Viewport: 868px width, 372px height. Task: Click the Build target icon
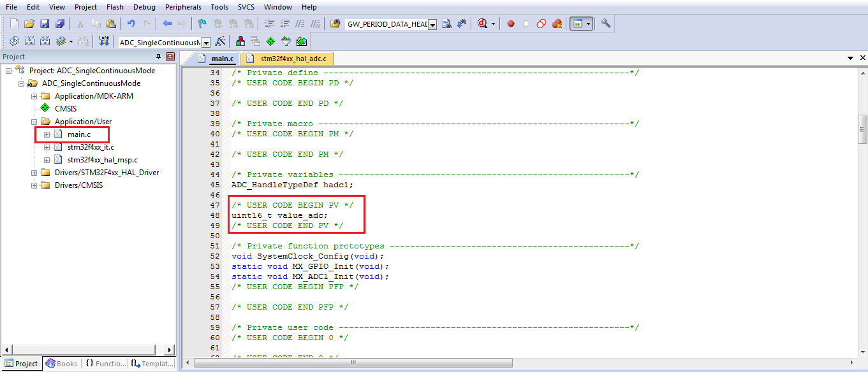pos(30,41)
